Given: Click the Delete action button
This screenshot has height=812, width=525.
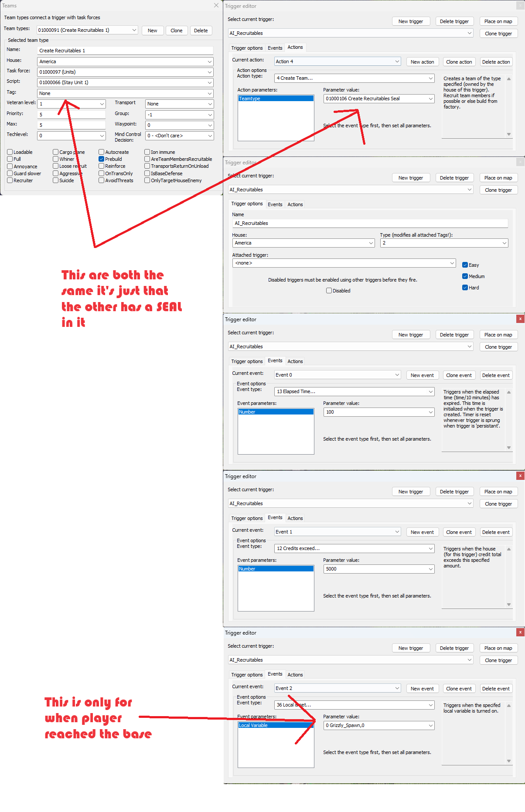Looking at the screenshot, I should (x=496, y=62).
